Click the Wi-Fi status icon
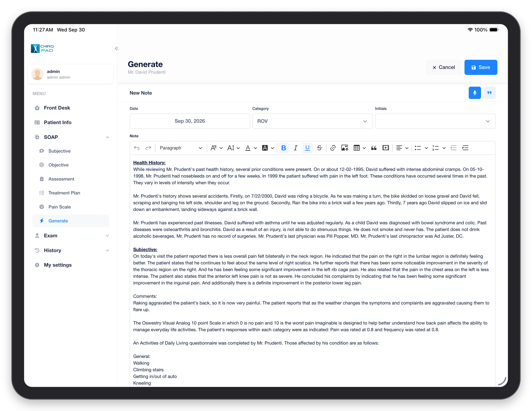 tap(470, 30)
